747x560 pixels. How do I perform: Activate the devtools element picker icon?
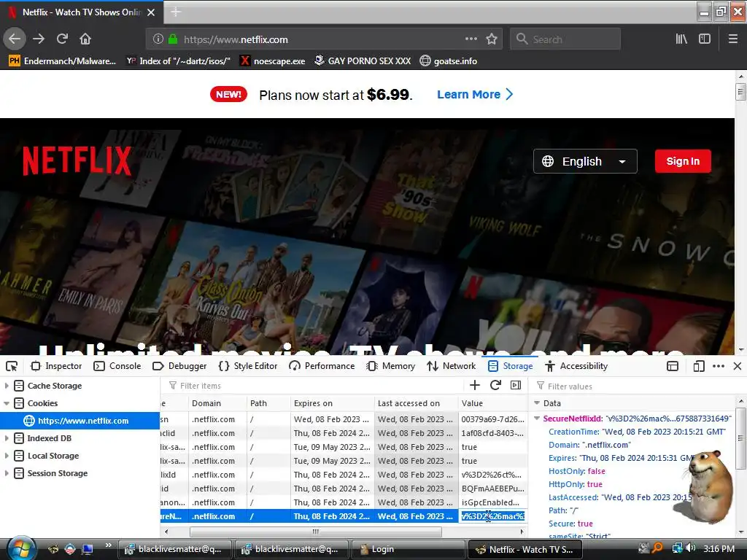[12, 366]
